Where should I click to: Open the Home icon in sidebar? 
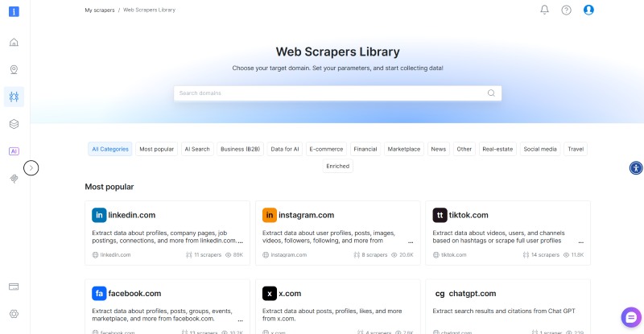[x=14, y=43]
